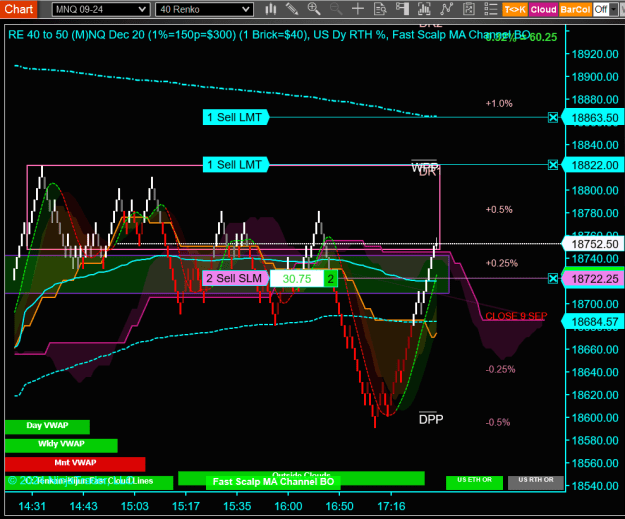Image resolution: width=625 pixels, height=519 pixels.
Task: Toggle the T<>K orange button
Action: coord(515,9)
